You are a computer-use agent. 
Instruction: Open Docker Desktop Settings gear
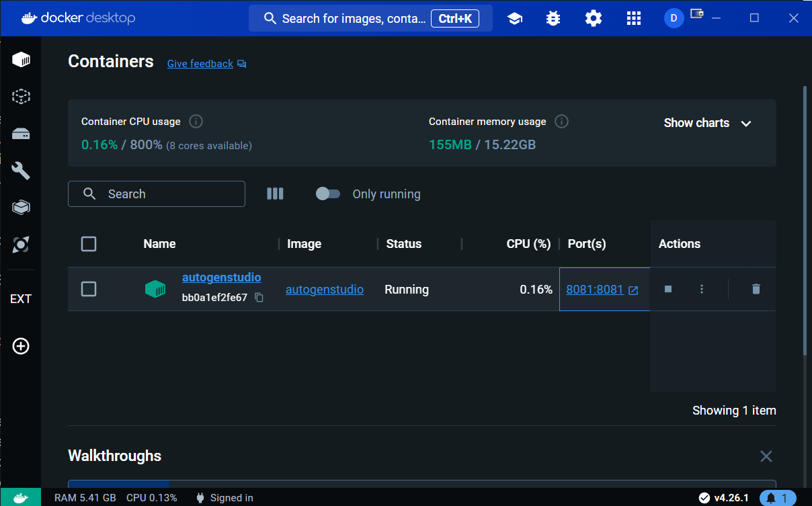tap(593, 18)
